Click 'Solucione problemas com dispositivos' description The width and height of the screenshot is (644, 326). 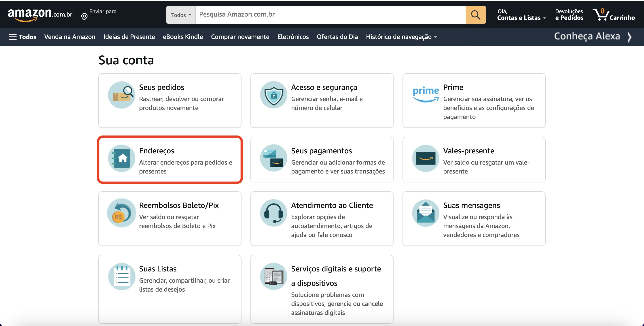337,303
